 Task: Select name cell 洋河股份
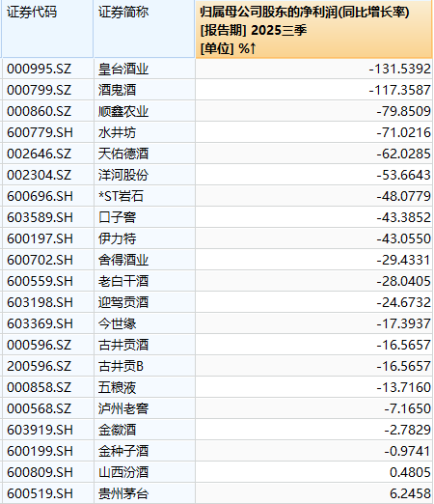click(145, 175)
